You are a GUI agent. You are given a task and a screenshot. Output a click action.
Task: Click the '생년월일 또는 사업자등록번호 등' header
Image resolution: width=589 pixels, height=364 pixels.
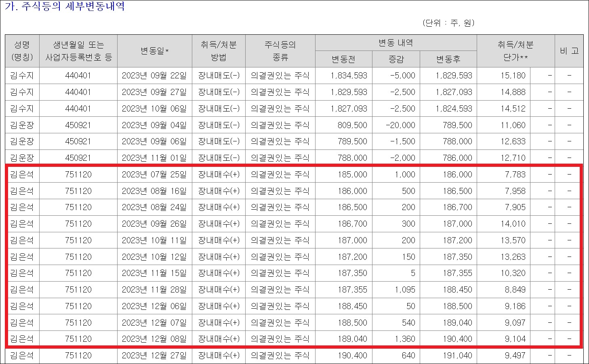pyautogui.click(x=78, y=51)
